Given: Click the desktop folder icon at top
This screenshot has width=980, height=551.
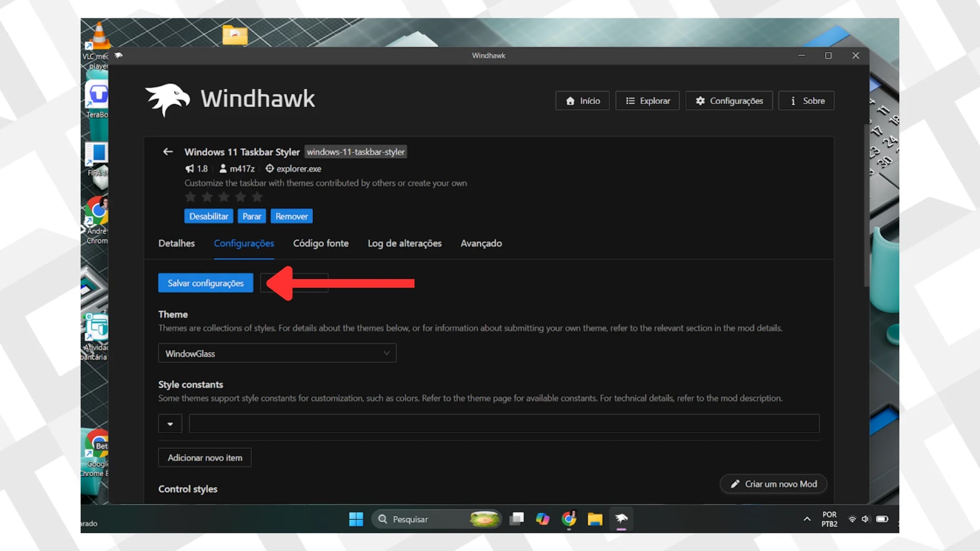Looking at the screenshot, I should click(235, 35).
